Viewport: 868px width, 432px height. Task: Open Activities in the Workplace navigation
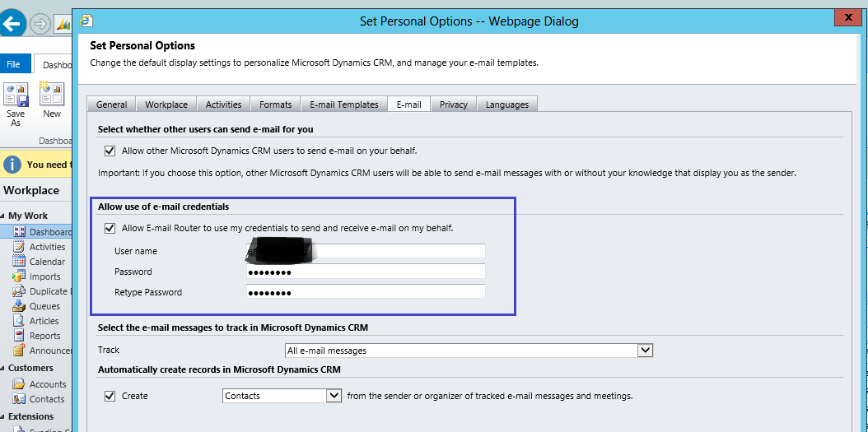tap(47, 247)
